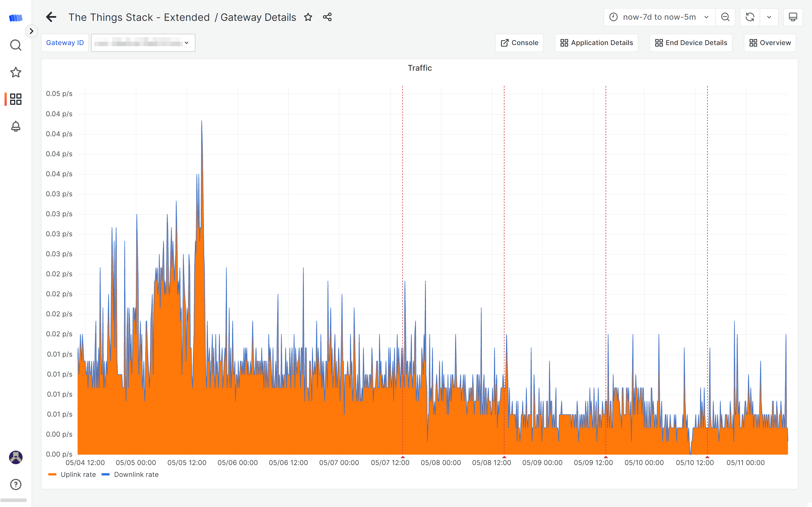
Task: Open the Console link
Action: pyautogui.click(x=519, y=43)
